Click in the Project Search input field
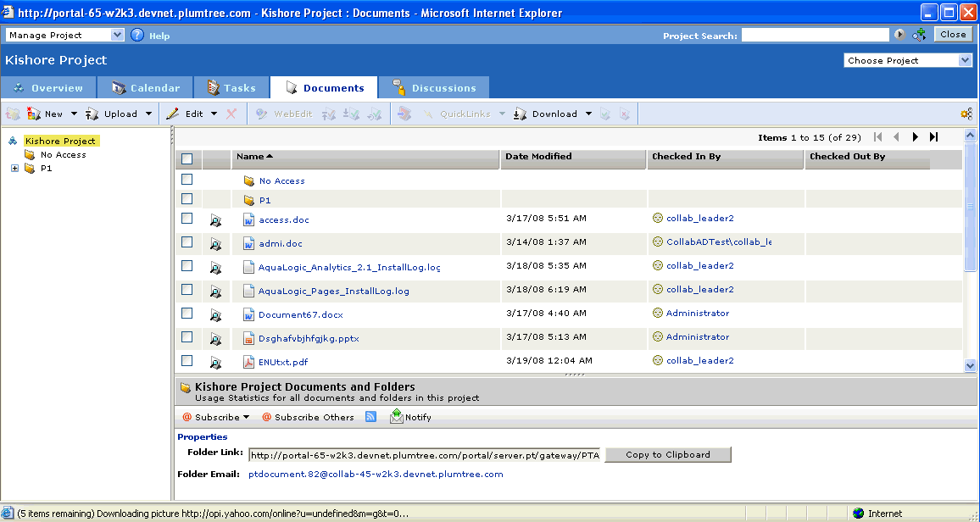This screenshot has width=980, height=522. click(x=815, y=35)
